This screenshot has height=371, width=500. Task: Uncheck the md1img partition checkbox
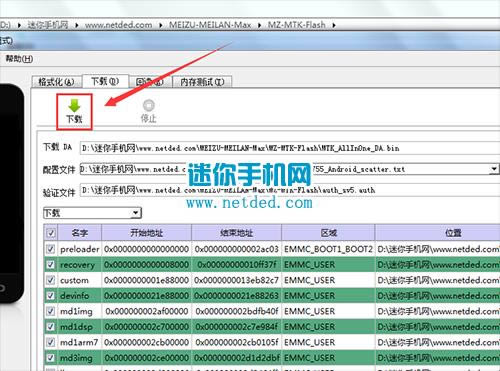(51, 311)
